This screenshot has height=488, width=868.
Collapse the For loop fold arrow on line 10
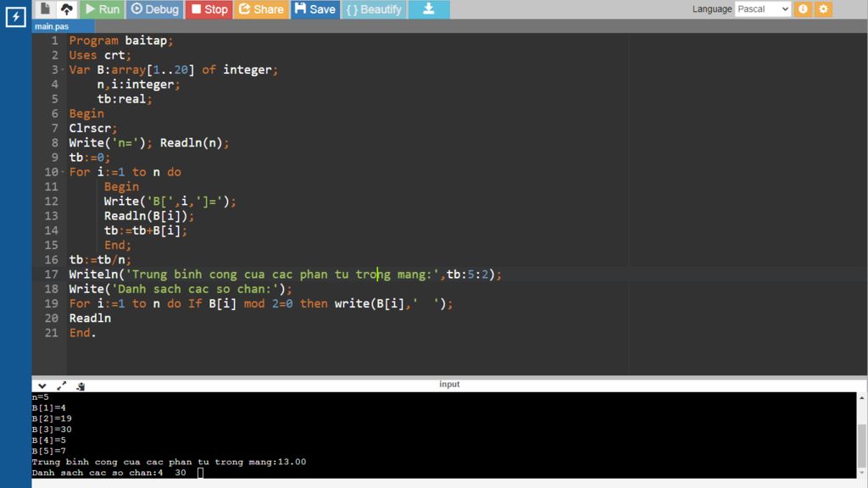[63, 172]
